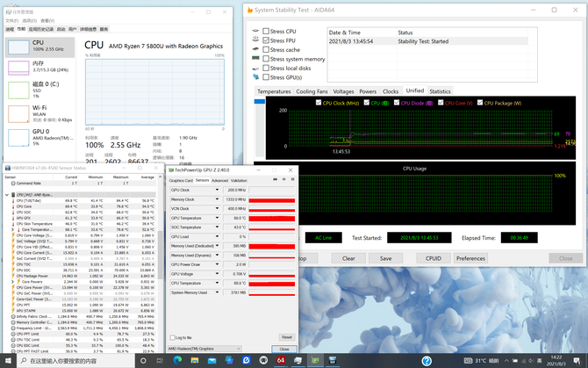
Task: Switch to Statistics tab
Action: click(440, 91)
